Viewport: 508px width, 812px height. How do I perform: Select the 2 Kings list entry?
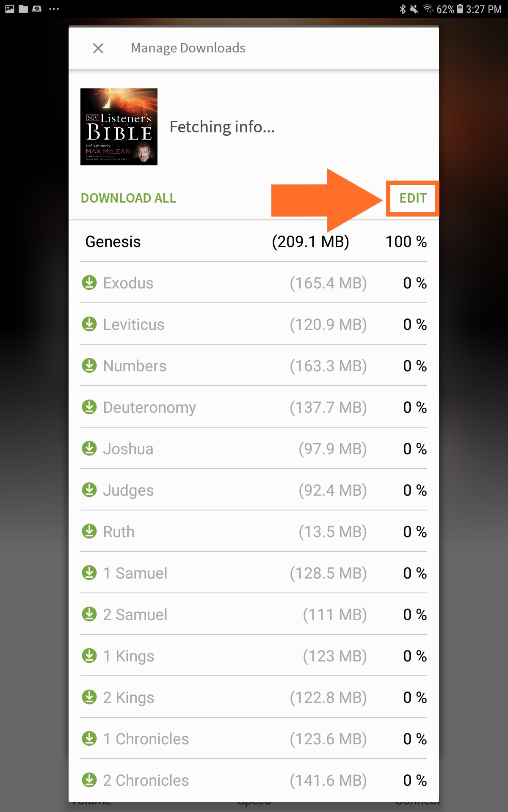click(x=254, y=697)
